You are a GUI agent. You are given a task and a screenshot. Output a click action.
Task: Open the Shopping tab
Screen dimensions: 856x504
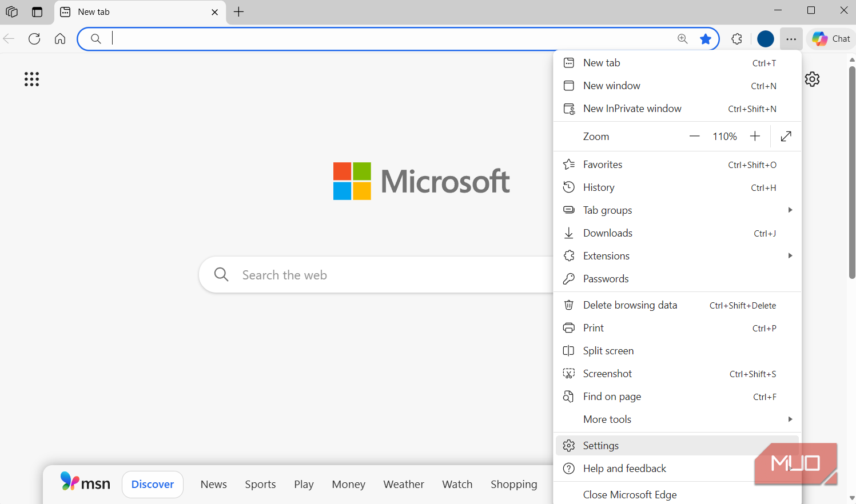(514, 485)
